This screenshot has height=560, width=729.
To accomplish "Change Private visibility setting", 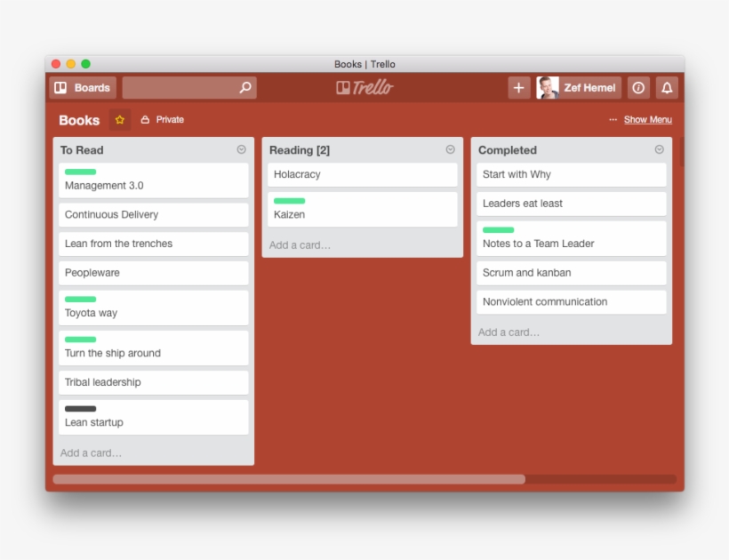I will click(x=163, y=120).
